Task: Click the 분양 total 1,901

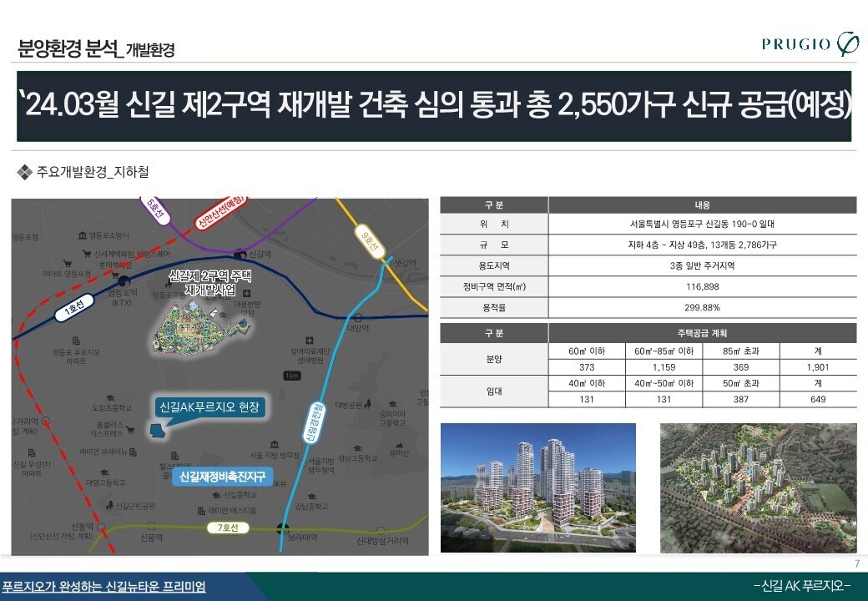Action: [818, 367]
